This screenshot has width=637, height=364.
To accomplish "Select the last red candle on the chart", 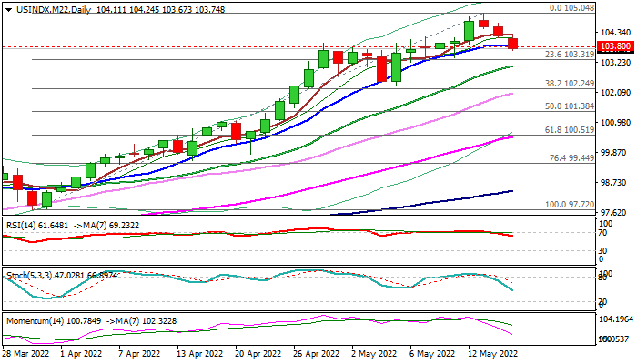I will tap(513, 43).
